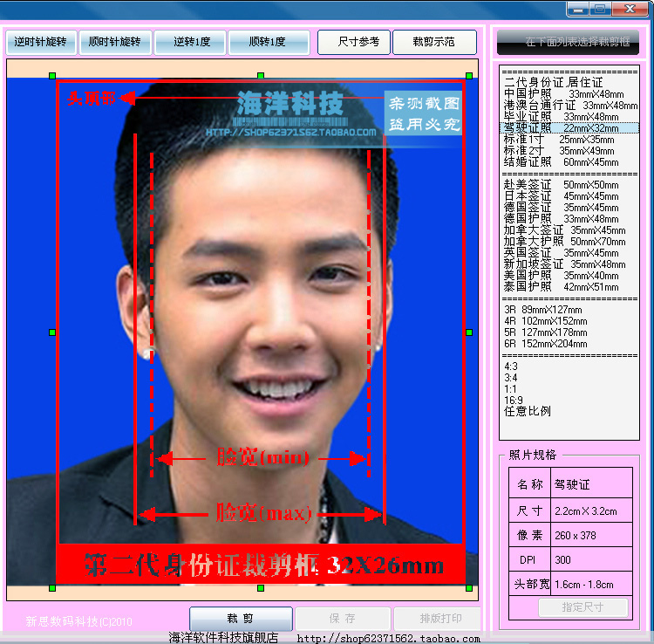Click the left-middle crop frame handle
Screen dimensions: 654x644
click(52, 332)
